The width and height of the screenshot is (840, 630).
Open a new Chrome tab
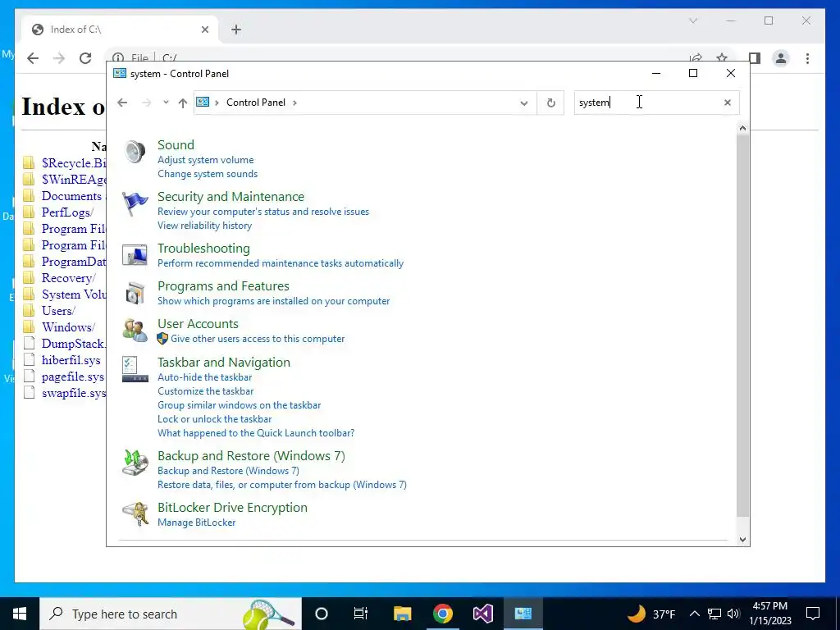[x=236, y=30]
